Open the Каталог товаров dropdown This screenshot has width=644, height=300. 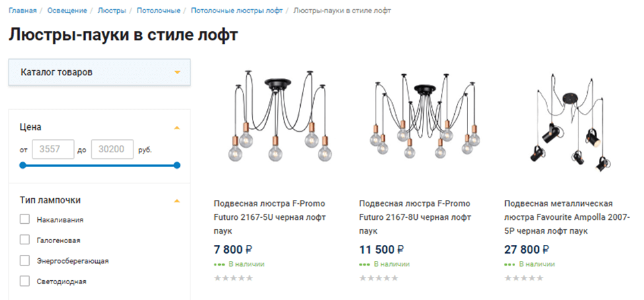click(x=99, y=72)
